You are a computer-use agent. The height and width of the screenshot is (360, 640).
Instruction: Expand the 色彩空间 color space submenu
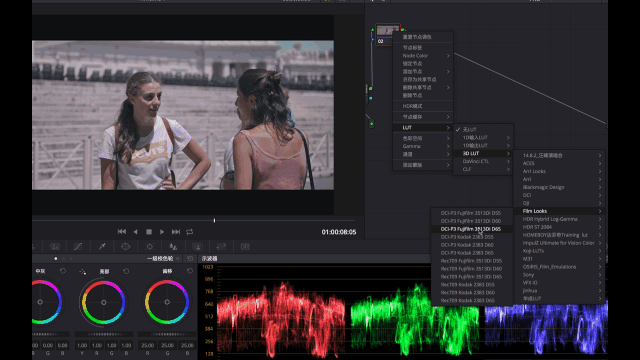point(423,138)
